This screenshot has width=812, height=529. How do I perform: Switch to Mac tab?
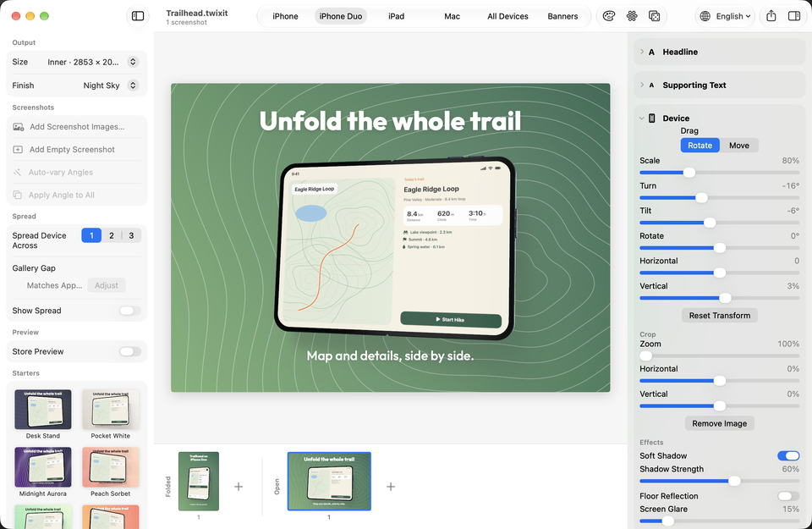(452, 17)
